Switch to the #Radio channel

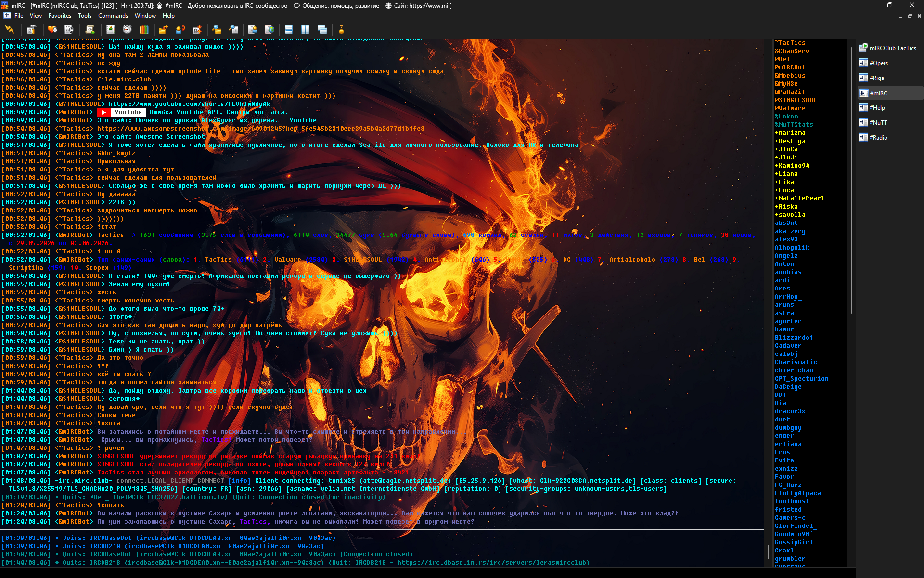point(873,138)
